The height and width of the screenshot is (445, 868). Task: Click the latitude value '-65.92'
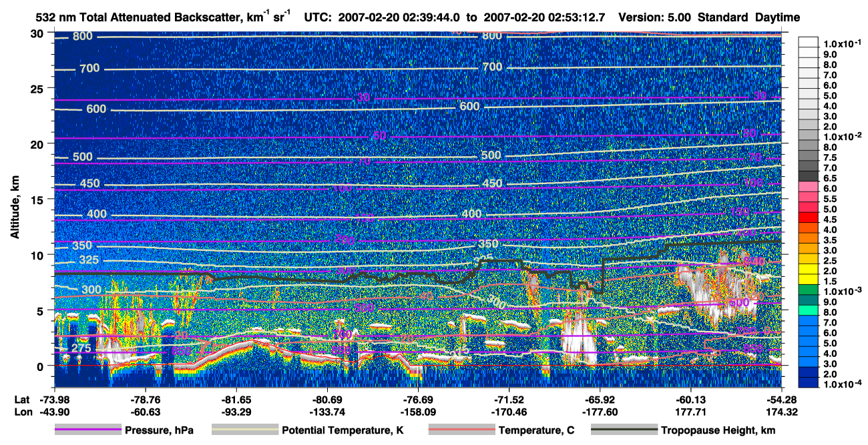pos(600,398)
